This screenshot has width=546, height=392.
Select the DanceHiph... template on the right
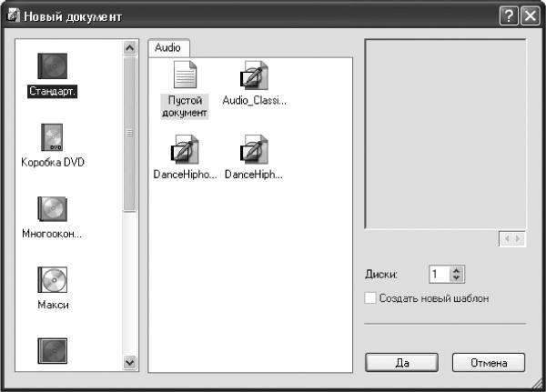click(254, 149)
